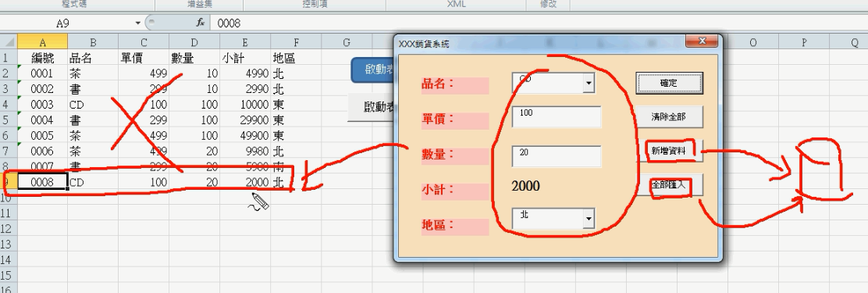868x293 pixels.
Task: Click the XML ribbon group label
Action: [456, 4]
